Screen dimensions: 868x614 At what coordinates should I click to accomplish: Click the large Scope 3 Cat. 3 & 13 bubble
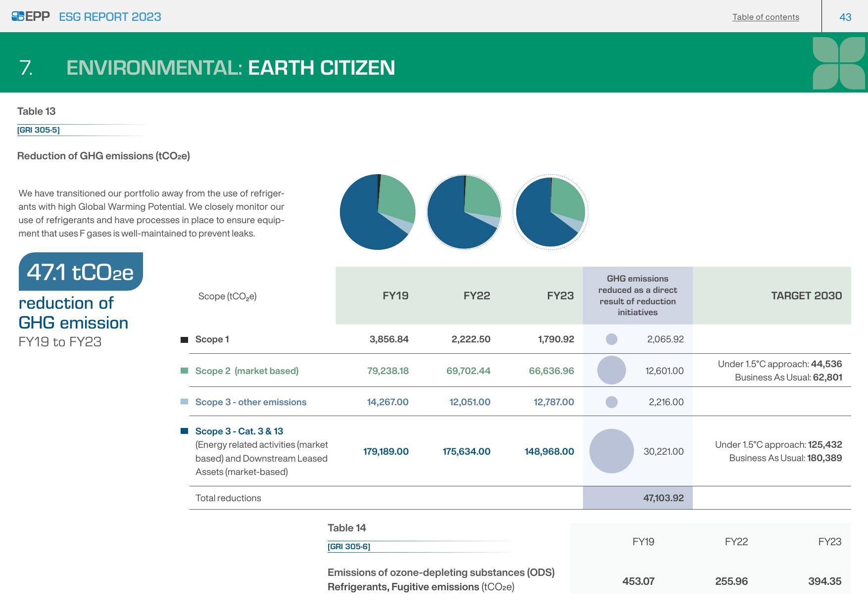(x=612, y=451)
